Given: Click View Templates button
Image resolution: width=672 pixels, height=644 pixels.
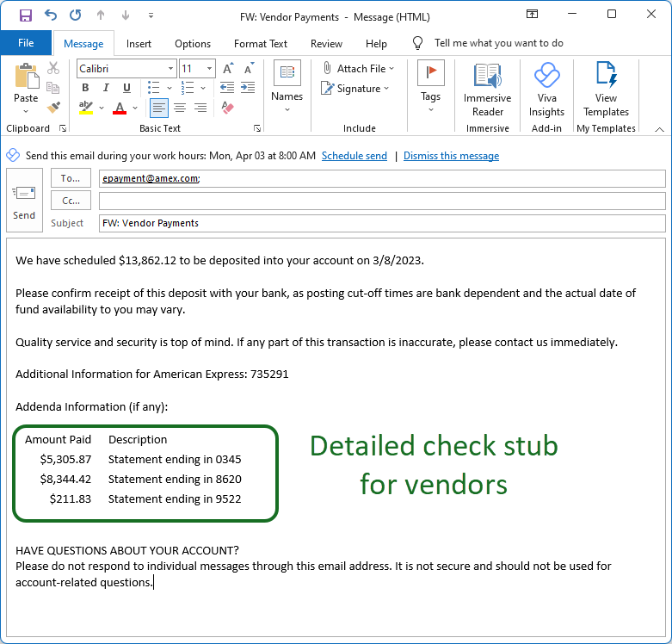Looking at the screenshot, I should [x=606, y=90].
